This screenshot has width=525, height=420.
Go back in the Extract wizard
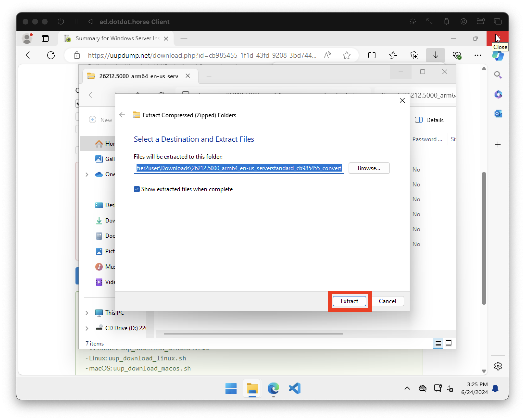(122, 115)
